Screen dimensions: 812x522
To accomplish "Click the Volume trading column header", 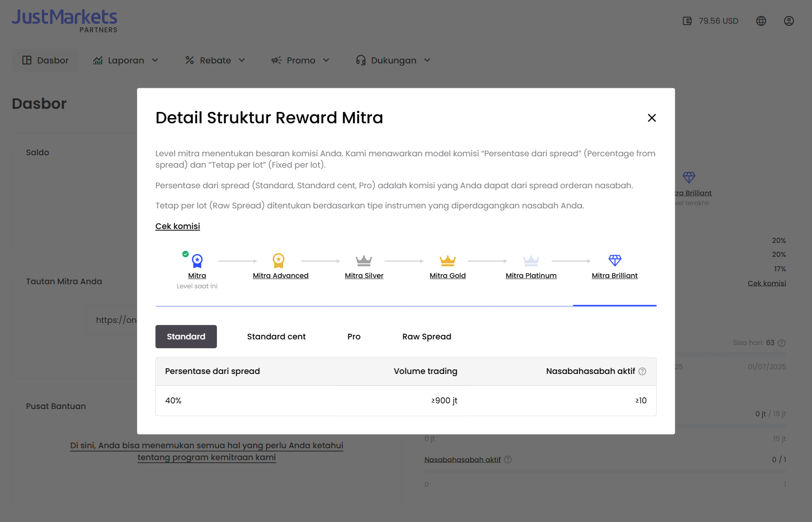I will [x=425, y=371].
